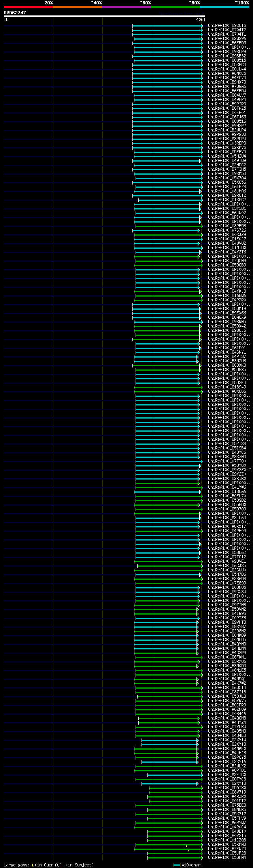Open UniRef100_A8X8G6 hit
The height and width of the screenshot is (868, 253).
(227, 392)
